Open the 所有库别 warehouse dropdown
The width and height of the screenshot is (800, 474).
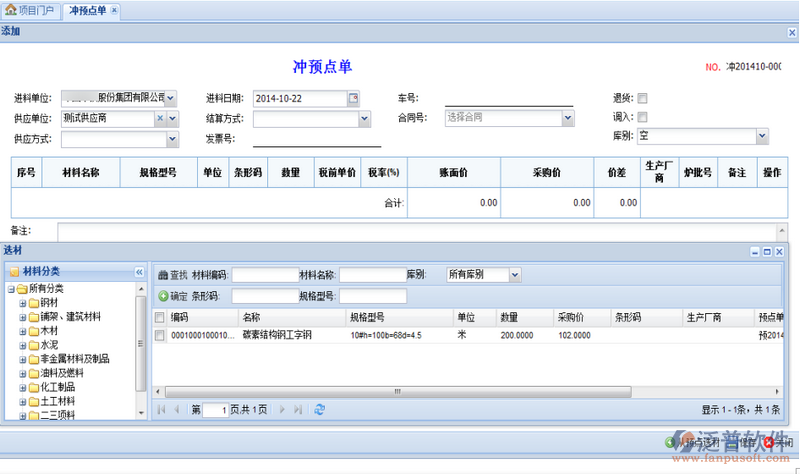(515, 274)
